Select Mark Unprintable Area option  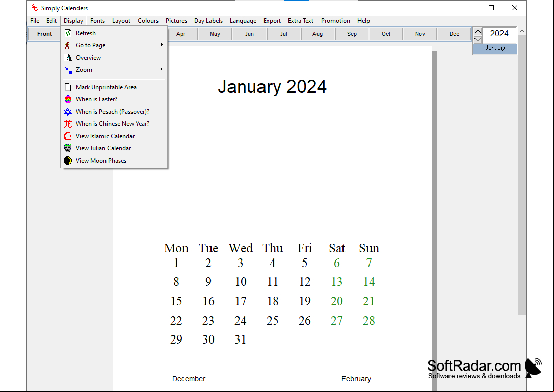pyautogui.click(x=114, y=87)
